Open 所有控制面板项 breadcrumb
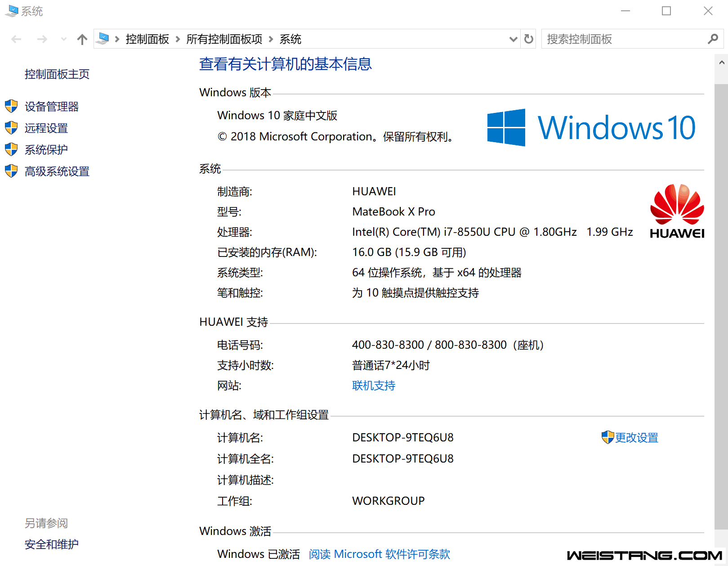The width and height of the screenshot is (728, 566). (224, 39)
